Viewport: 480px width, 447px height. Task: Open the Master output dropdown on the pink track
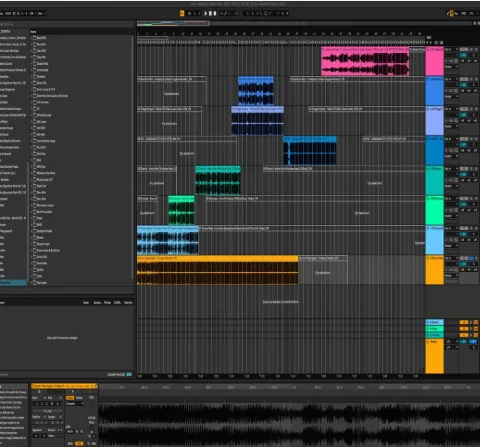click(x=452, y=67)
